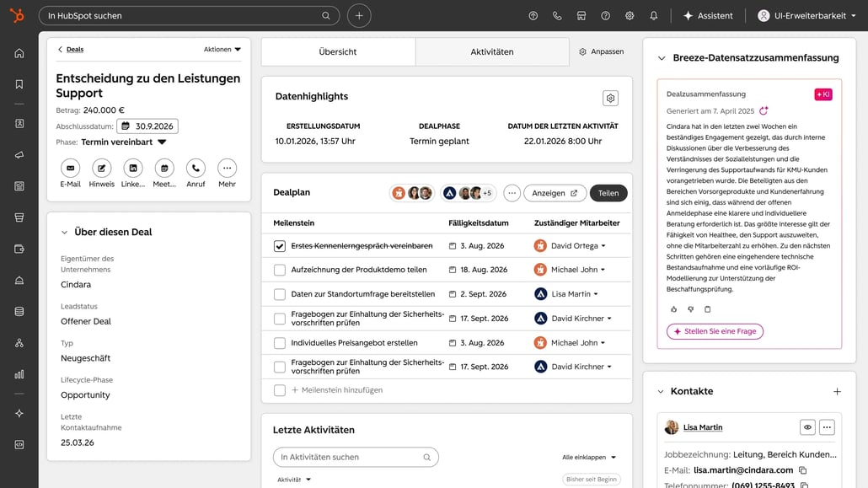The height and width of the screenshot is (488, 868).
Task: Click the Teilen button
Action: pyautogui.click(x=608, y=193)
